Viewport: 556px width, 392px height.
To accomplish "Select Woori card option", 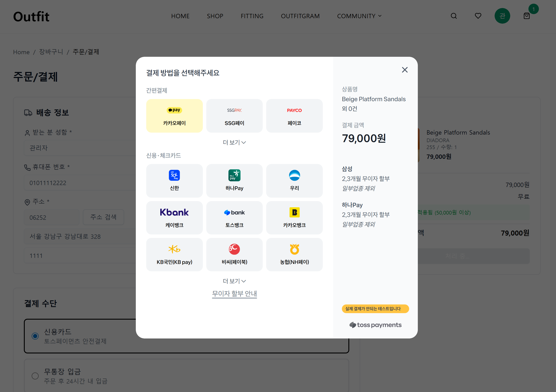I will pos(294,181).
